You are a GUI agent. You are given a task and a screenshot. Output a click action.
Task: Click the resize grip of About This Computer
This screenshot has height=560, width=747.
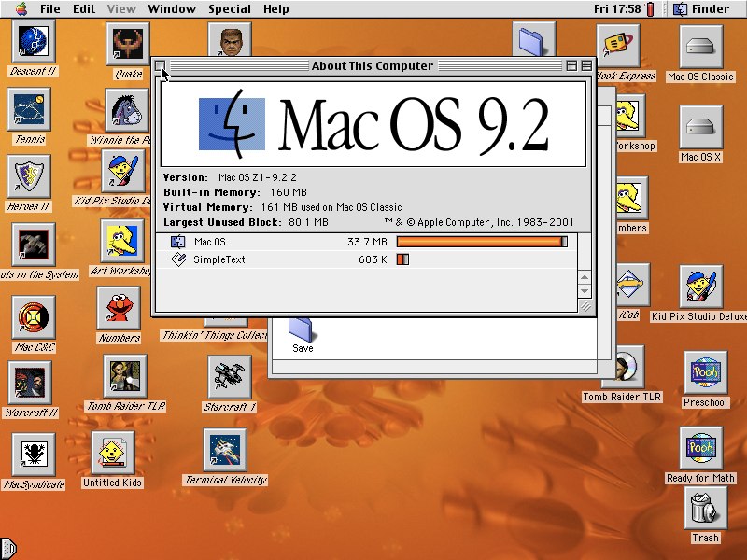[x=585, y=307]
